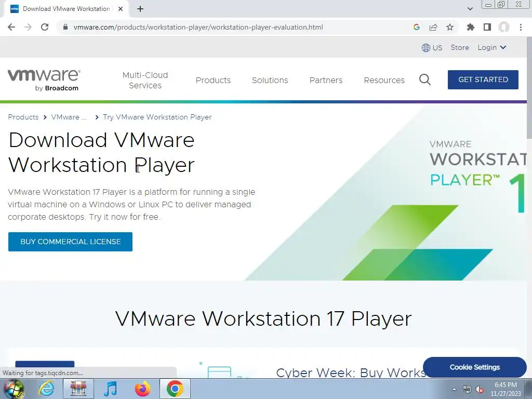The image size is (532, 399).
Task: Click BUY COMMERCIAL LICENSE button
Action: pyautogui.click(x=70, y=242)
